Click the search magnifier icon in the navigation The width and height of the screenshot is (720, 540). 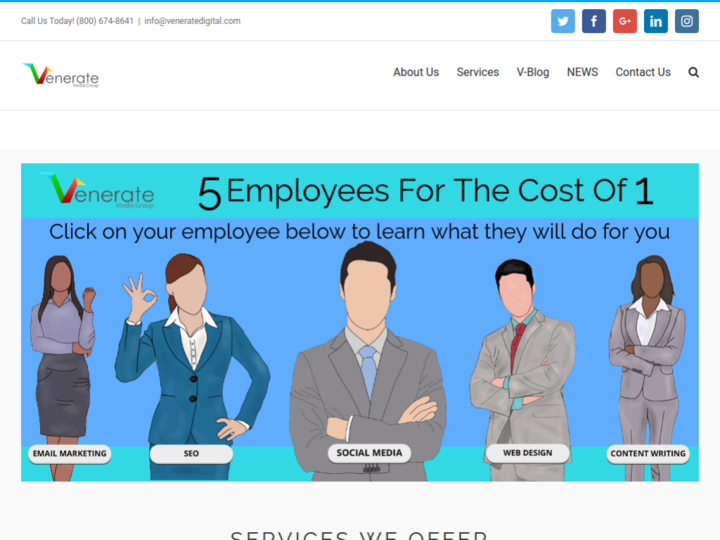click(x=693, y=73)
